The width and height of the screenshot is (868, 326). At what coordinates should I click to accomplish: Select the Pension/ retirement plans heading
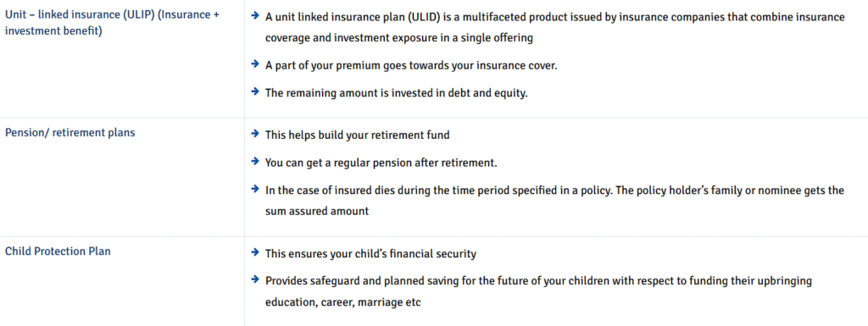point(70,133)
